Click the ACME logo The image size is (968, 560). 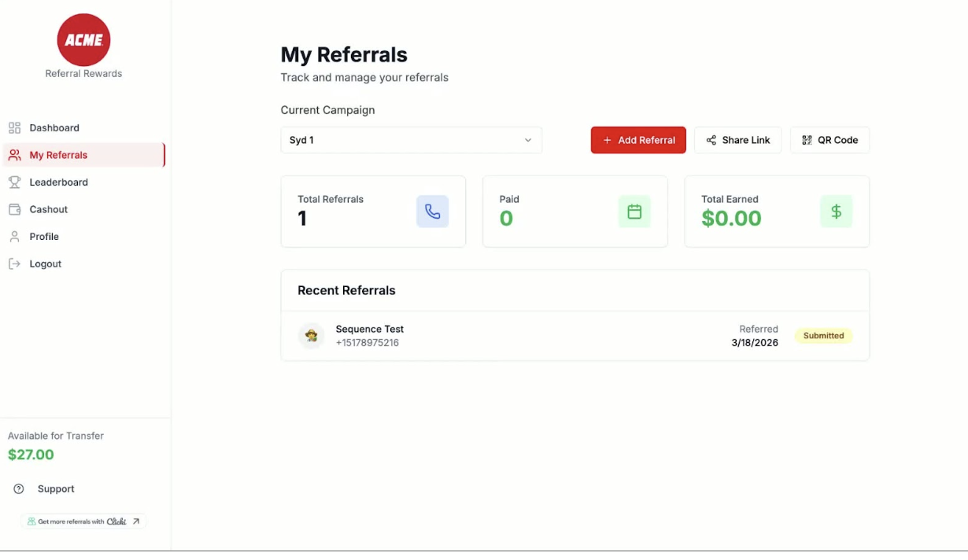click(83, 40)
